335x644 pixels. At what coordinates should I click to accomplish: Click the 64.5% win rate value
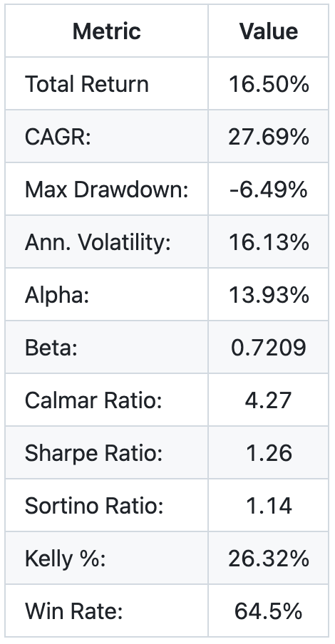click(269, 611)
